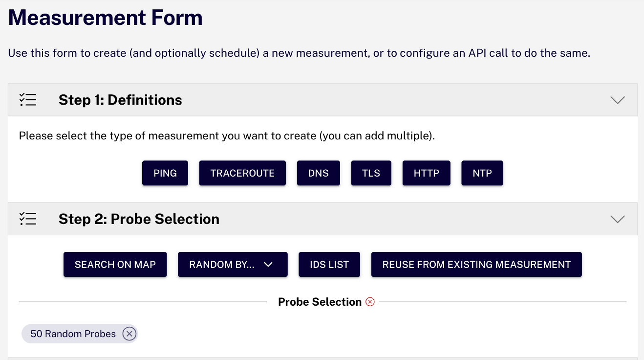Collapse the Step 2 Probe Selection chevron
The image size is (644, 360).
click(618, 219)
